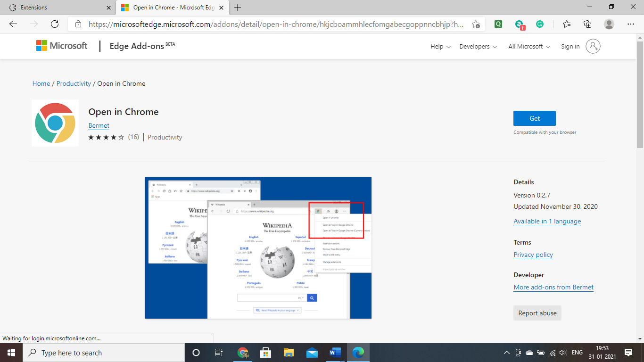The image size is (644, 362).
Task: Show hidden system tray icons
Action: point(507,353)
